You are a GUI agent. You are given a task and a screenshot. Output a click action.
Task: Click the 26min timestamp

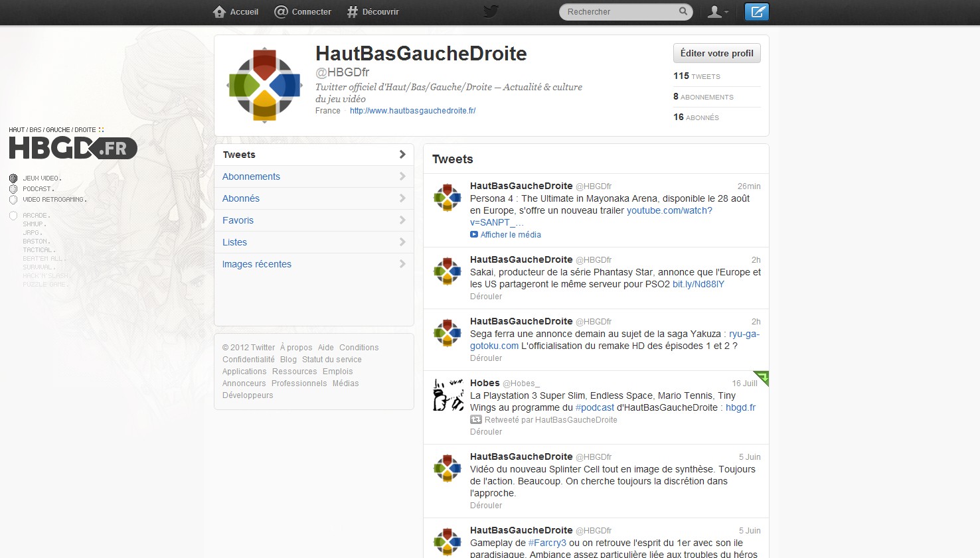749,186
